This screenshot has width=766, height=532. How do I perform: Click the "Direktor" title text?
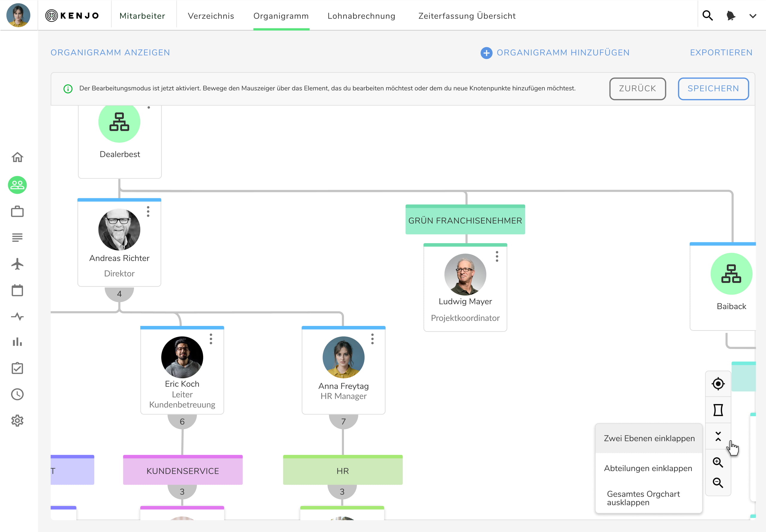(119, 273)
